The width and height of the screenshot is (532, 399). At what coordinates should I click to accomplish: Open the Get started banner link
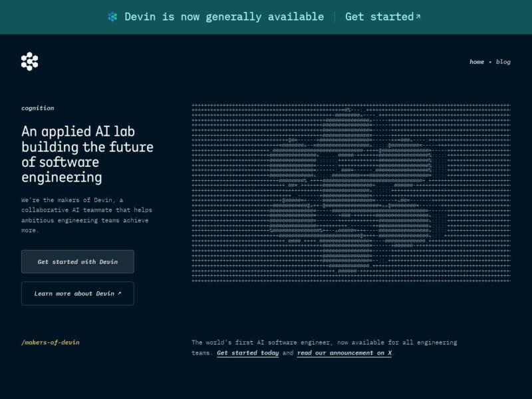(383, 17)
